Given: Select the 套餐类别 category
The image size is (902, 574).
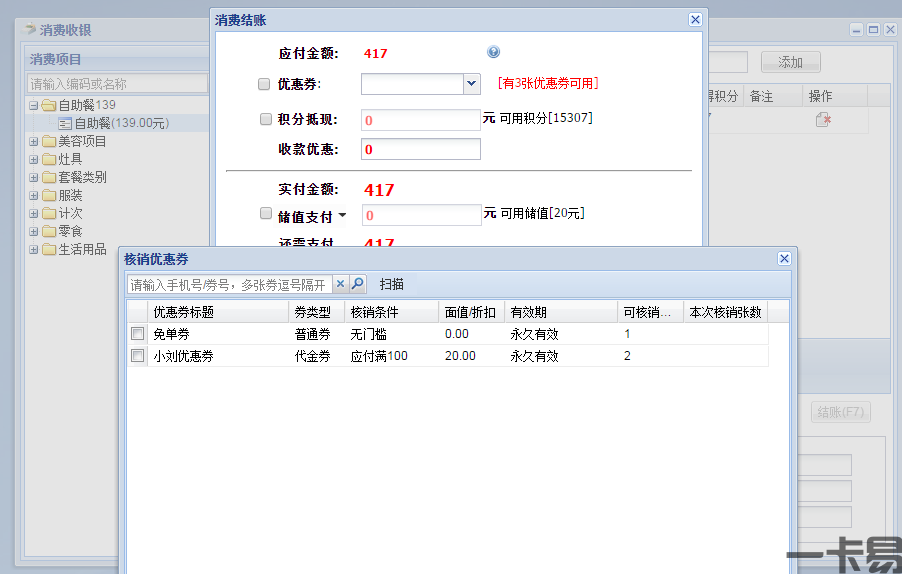Looking at the screenshot, I should pyautogui.click(x=82, y=178).
